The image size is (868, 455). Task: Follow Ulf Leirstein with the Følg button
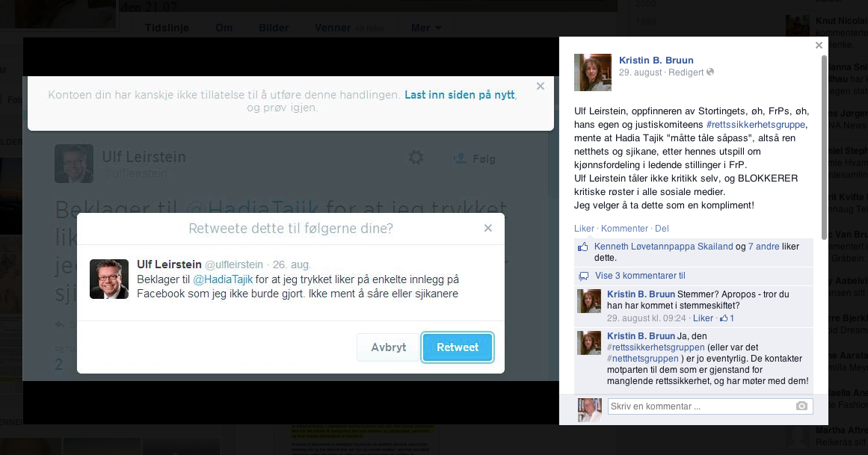click(x=475, y=159)
